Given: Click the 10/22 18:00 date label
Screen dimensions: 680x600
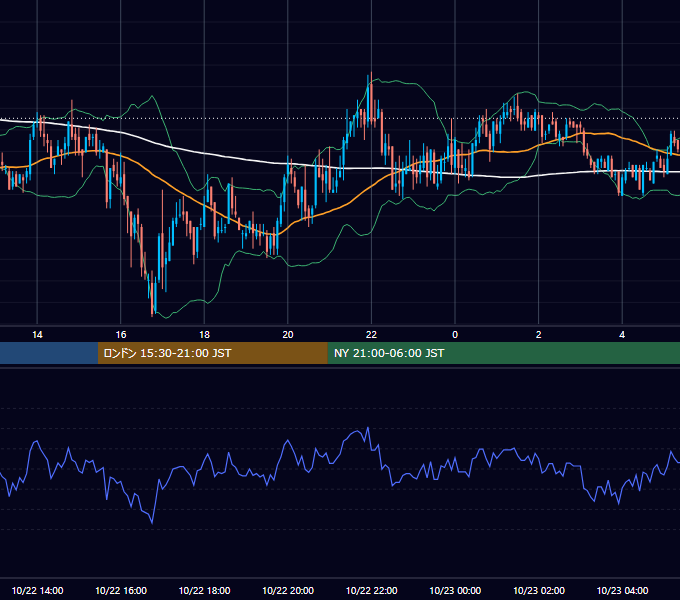Looking at the screenshot, I should tap(204, 590).
